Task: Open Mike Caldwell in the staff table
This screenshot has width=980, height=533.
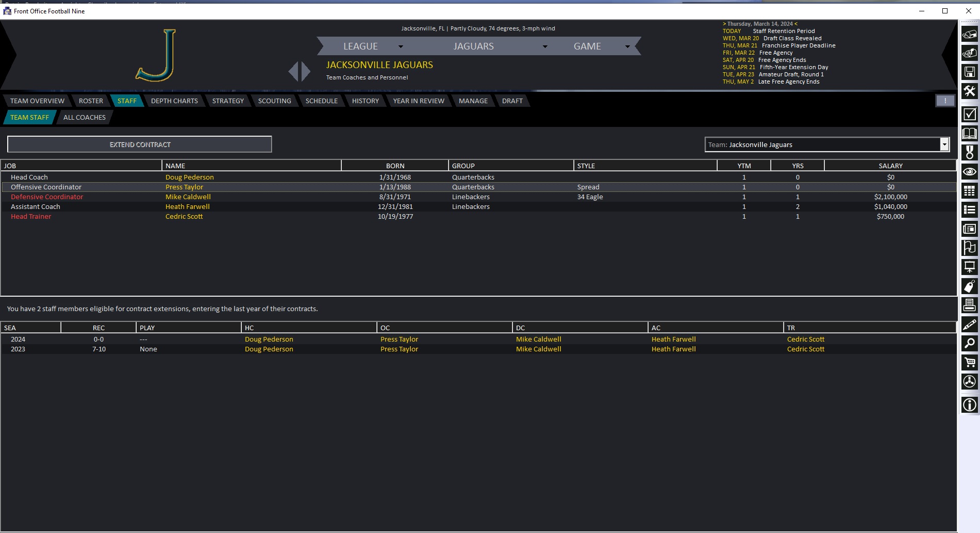Action: coord(188,197)
